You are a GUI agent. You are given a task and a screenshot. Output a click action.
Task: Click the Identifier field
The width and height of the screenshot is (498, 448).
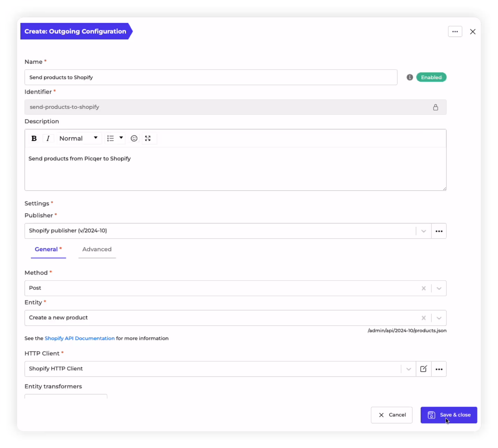(235, 107)
